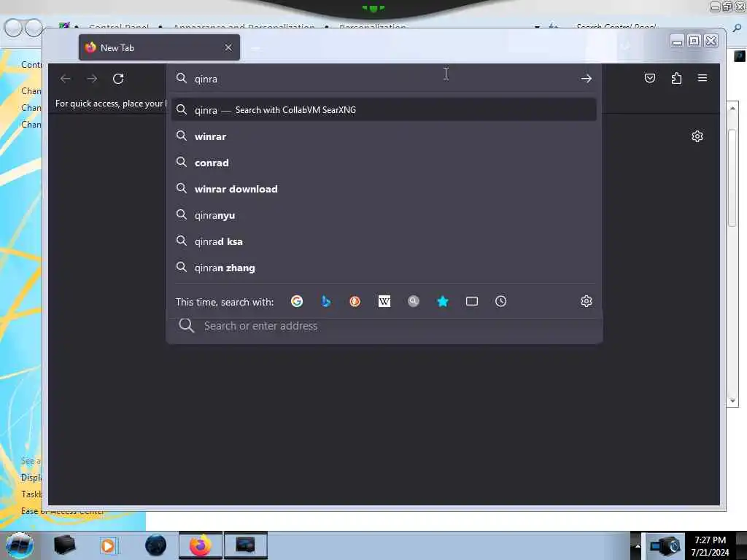Viewport: 747px width, 560px height.
Task: Select the 'qinrad ksa' suggestion
Action: click(384, 241)
